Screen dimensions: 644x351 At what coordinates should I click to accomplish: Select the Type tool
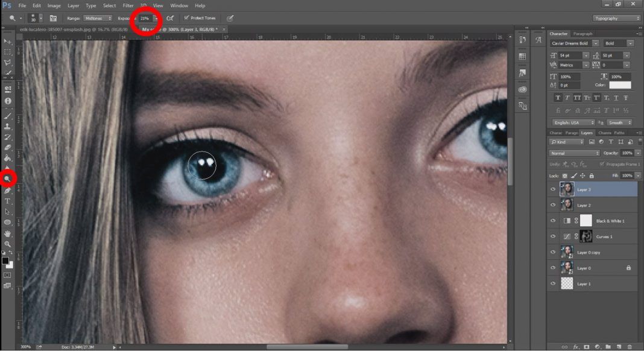(x=7, y=201)
